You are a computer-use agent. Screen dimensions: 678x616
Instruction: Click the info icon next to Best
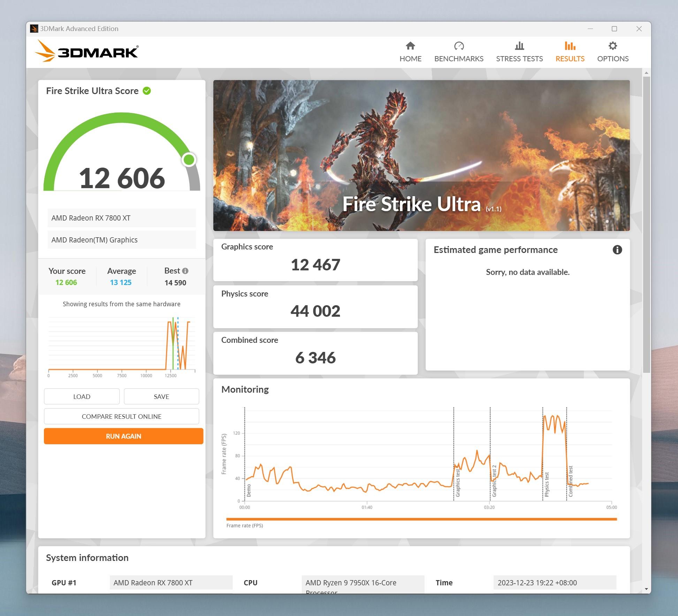[185, 271]
